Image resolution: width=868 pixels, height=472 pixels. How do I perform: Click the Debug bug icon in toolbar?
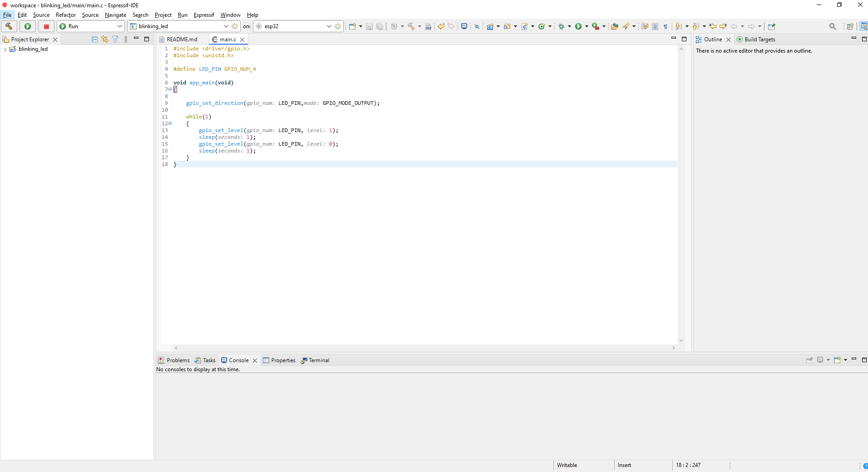point(562,26)
